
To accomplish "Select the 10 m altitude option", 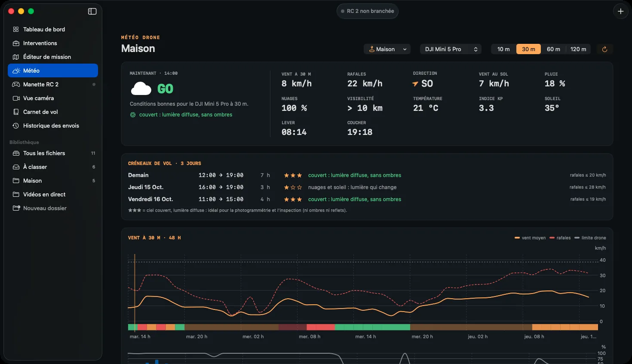I will tap(503, 49).
